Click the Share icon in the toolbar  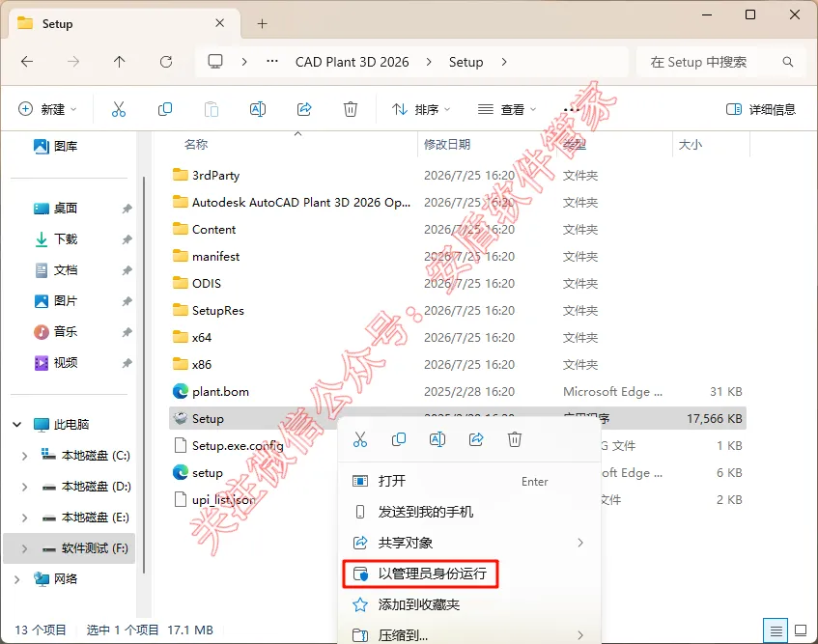304,109
